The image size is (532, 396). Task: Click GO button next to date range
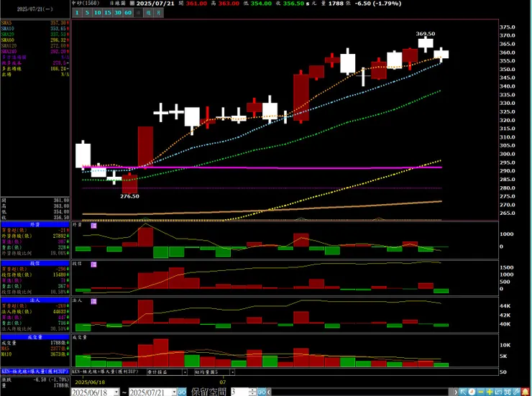coord(182,392)
